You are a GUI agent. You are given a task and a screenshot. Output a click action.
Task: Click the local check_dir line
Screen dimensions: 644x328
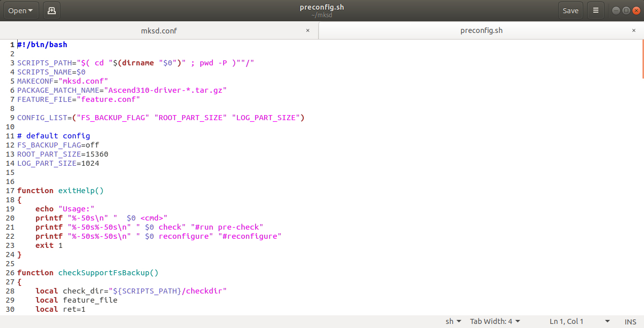(131, 291)
